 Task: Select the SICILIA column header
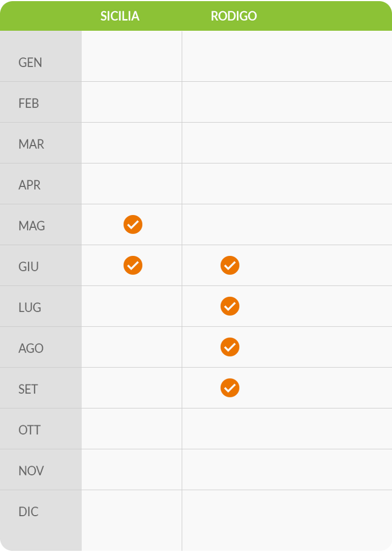coord(120,16)
